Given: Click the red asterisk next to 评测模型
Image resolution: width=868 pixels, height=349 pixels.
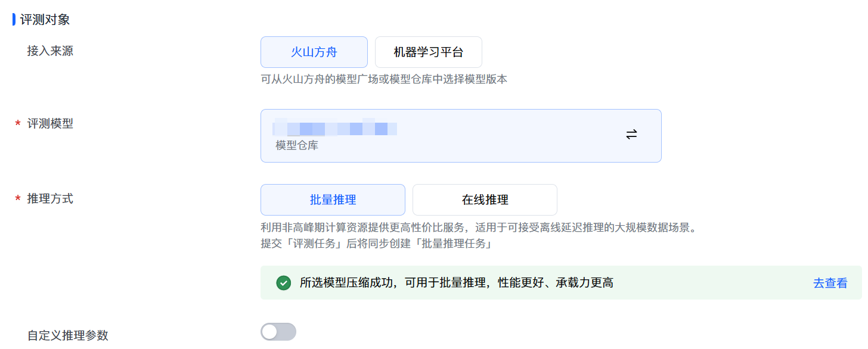Looking at the screenshot, I should 18,124.
